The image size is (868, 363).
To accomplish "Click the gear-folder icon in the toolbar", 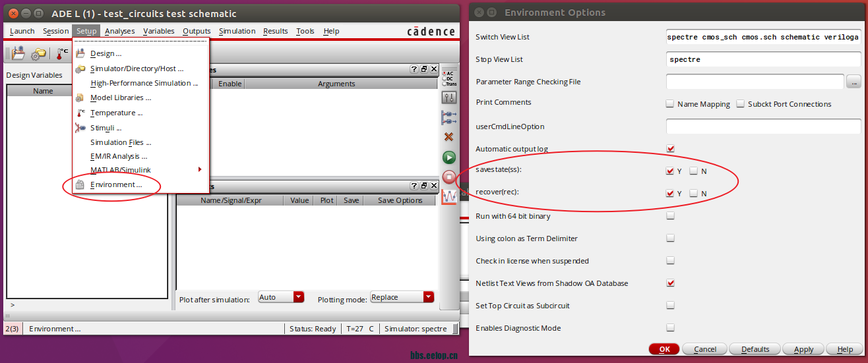I will pos(39,53).
